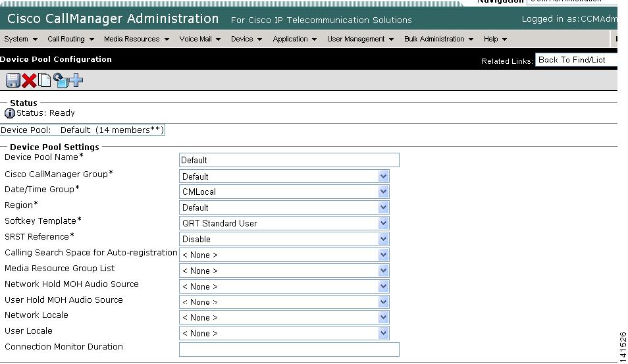This screenshot has height=364, width=628.
Task: Expand the Date/Time Group dropdown
Action: (284, 192)
